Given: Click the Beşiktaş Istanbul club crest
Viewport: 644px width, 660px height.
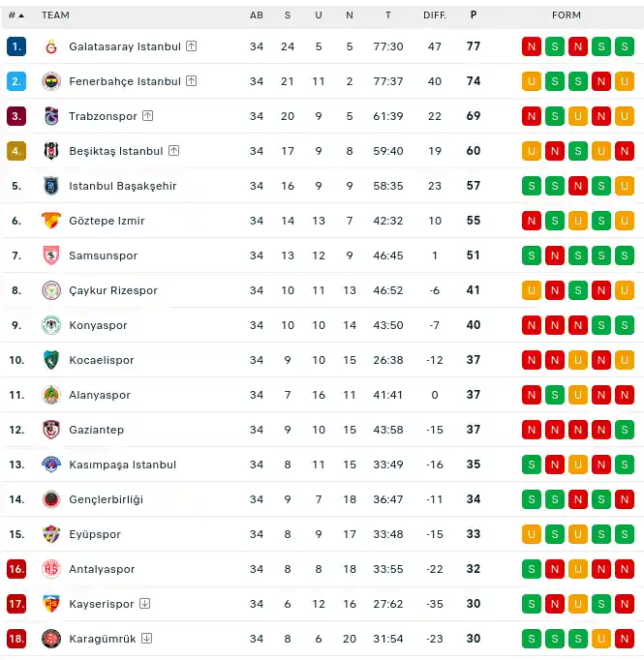Looking at the screenshot, I should point(51,151).
